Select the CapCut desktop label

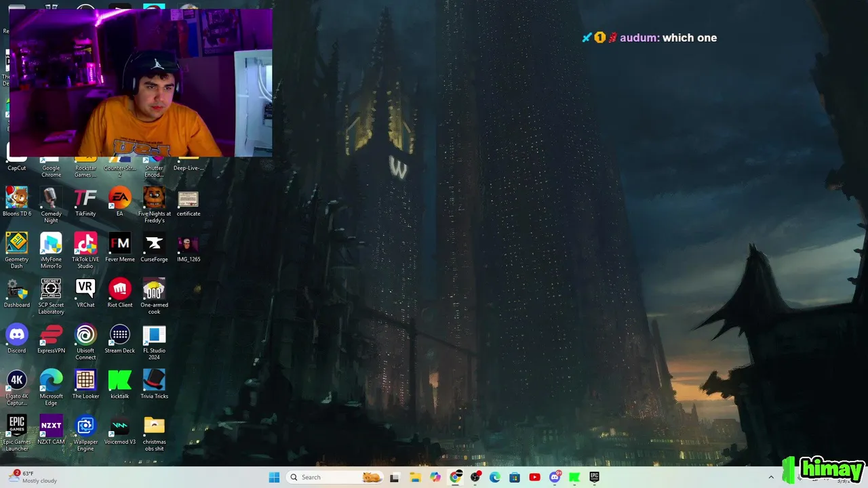17,168
